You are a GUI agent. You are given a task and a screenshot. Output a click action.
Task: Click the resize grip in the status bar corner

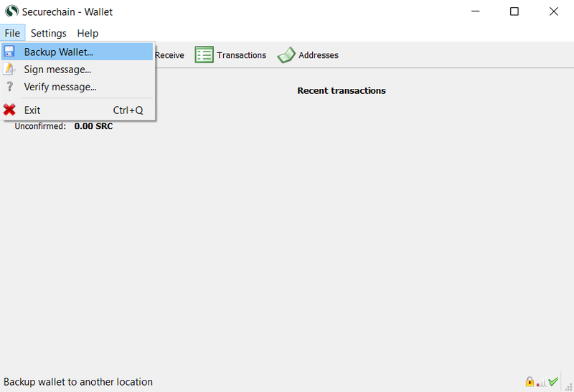[569, 387]
